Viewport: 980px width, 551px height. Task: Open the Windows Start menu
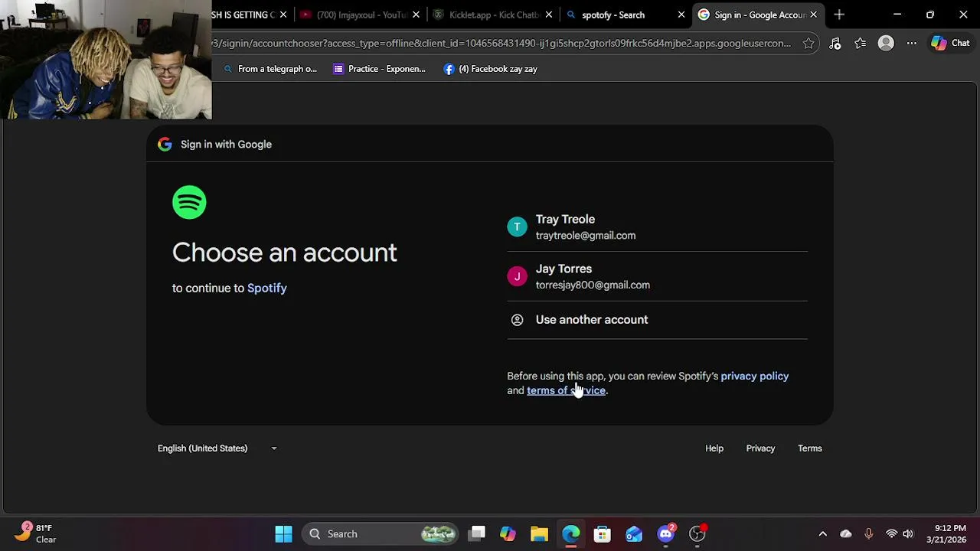point(283,534)
